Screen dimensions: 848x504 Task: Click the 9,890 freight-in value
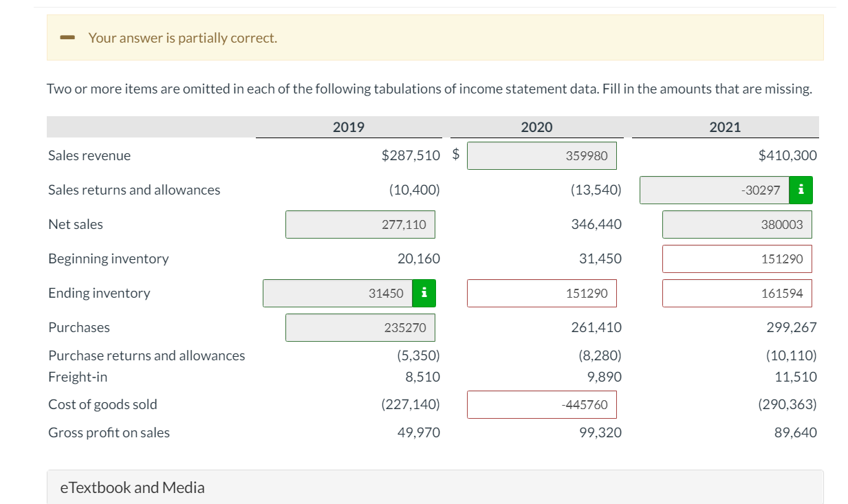coord(605,377)
